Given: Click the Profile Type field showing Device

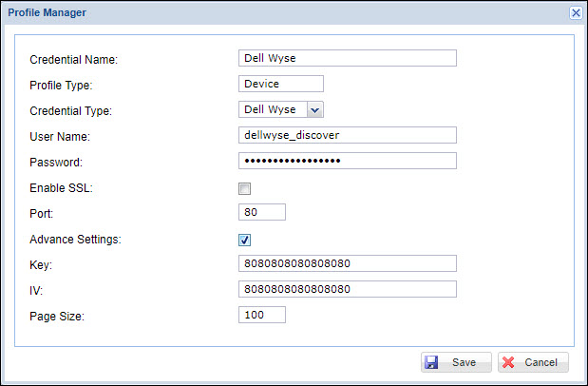Looking at the screenshot, I should point(281,84).
